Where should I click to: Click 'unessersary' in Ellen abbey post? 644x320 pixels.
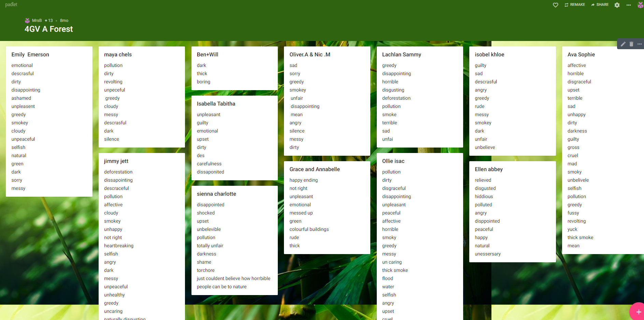(488, 254)
